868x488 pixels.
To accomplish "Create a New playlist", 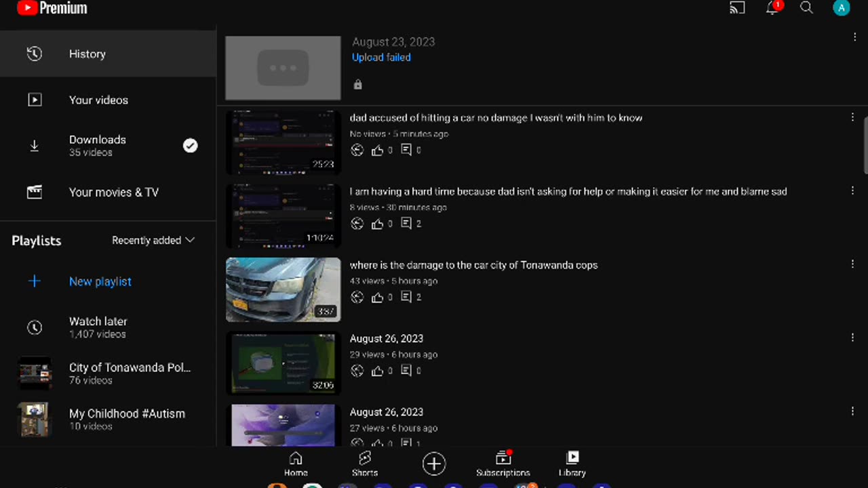I will (x=100, y=281).
